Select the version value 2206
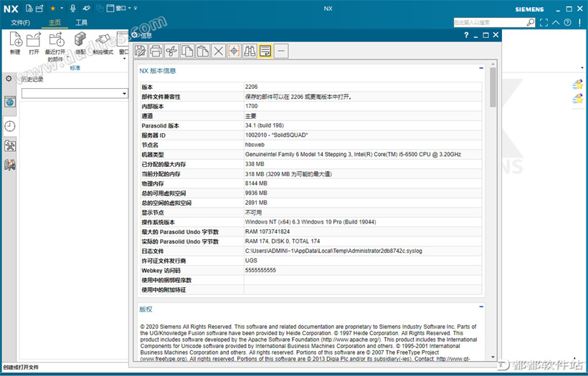Screen dimensions: 588x376 (x=251, y=87)
